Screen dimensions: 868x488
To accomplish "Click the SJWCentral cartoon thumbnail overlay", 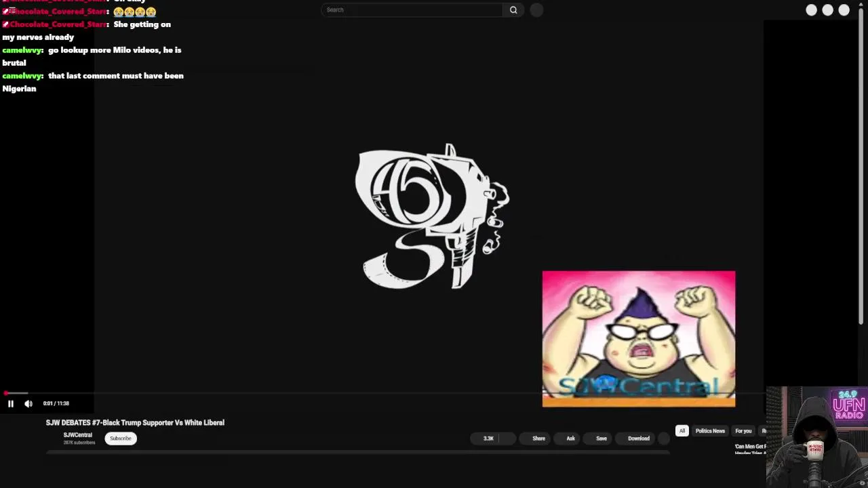I will click(x=638, y=339).
